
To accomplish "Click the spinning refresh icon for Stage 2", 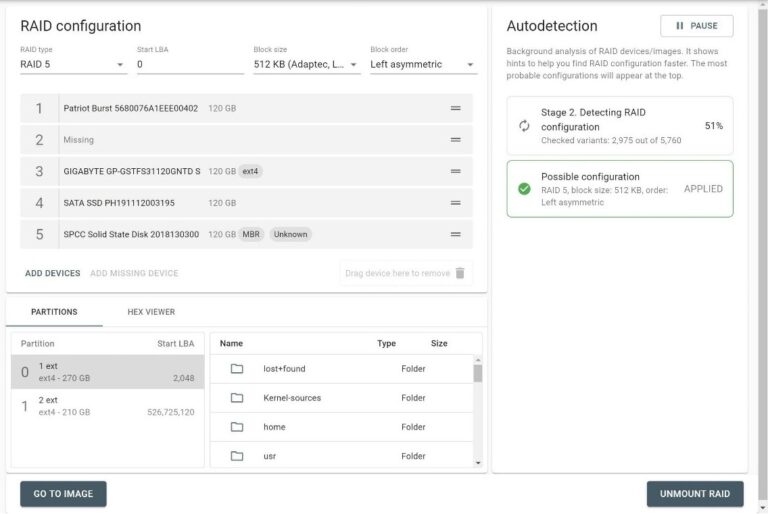I will pyautogui.click(x=524, y=126).
